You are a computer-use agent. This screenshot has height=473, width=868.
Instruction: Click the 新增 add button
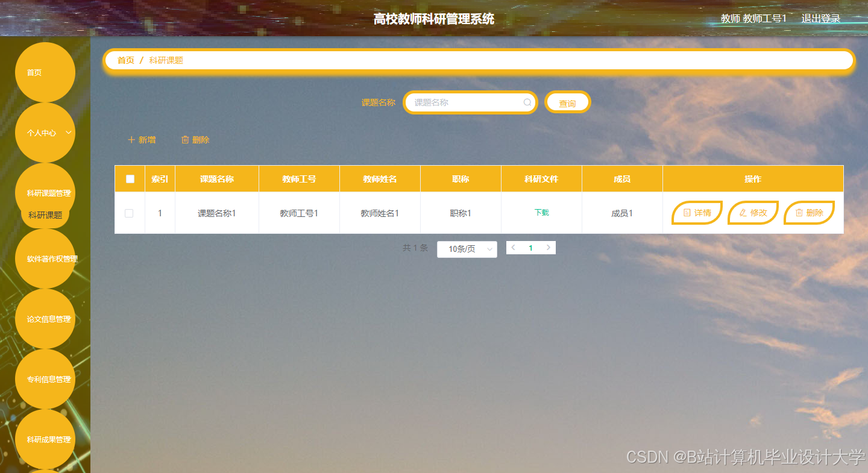click(142, 140)
